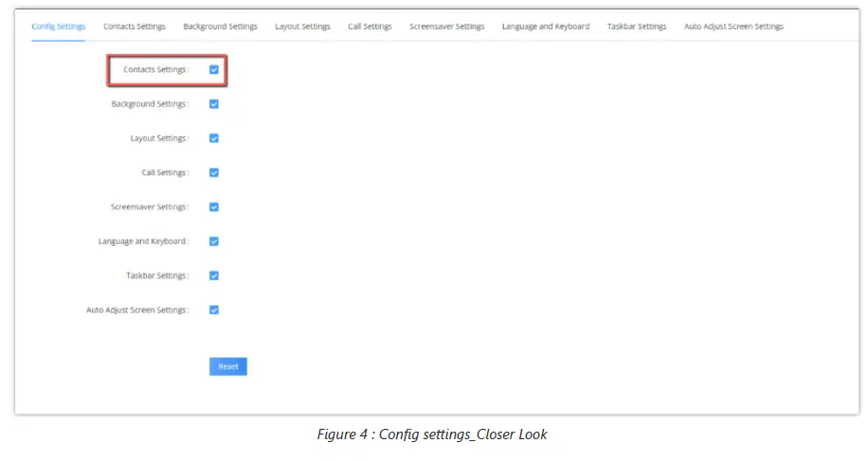Uncheck the Contacts Settings checkbox

point(213,70)
